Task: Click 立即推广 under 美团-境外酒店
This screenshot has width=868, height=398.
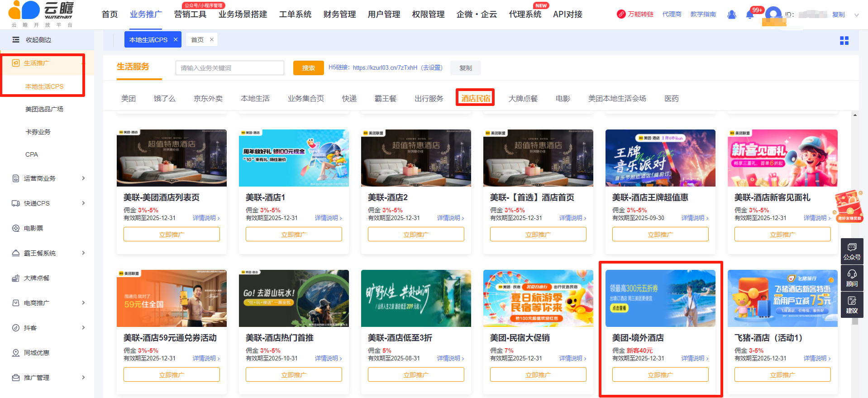Action: click(660, 374)
